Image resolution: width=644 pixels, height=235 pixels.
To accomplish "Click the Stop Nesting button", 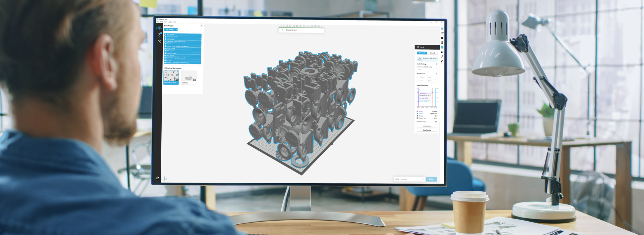I will pyautogui.click(x=427, y=130).
